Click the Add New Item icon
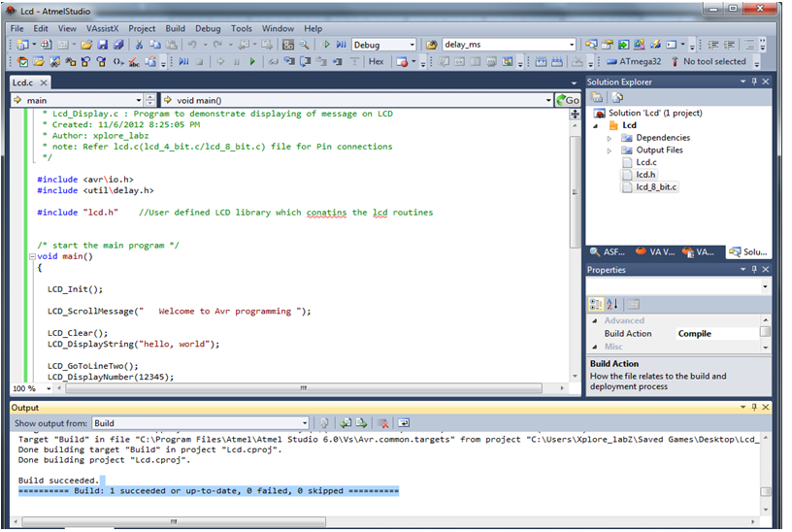The height and width of the screenshot is (532, 792). pyautogui.click(x=46, y=45)
